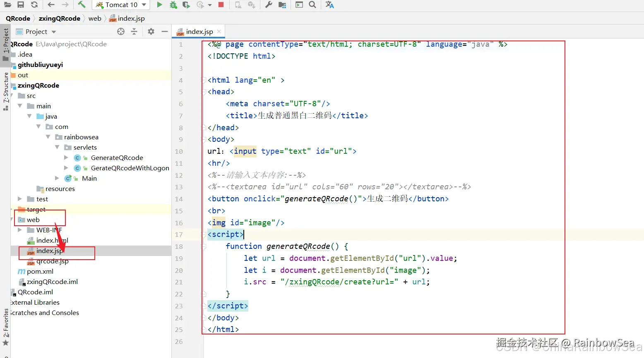The width and height of the screenshot is (644, 358).
Task: Click locate-in-tree crosshair icon
Action: (x=121, y=31)
